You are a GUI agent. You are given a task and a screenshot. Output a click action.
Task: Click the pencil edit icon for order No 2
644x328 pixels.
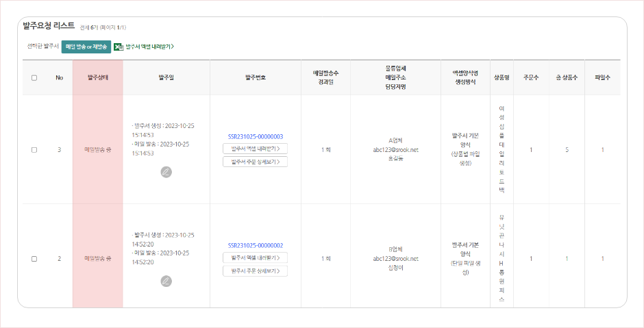coord(166,281)
